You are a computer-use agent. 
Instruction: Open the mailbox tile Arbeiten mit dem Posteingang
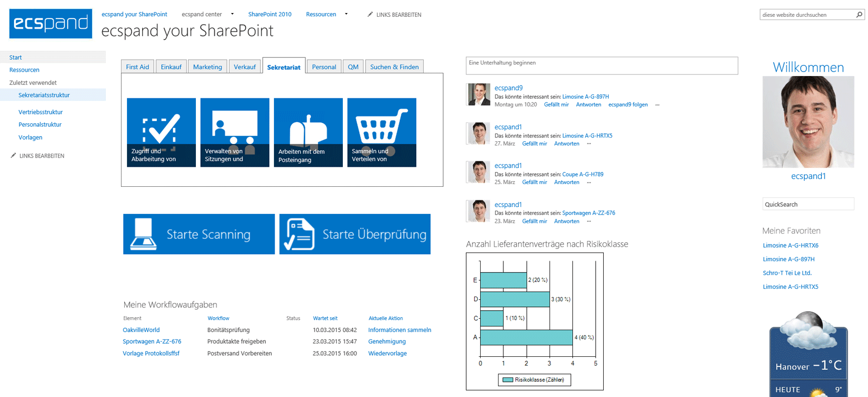pyautogui.click(x=308, y=132)
